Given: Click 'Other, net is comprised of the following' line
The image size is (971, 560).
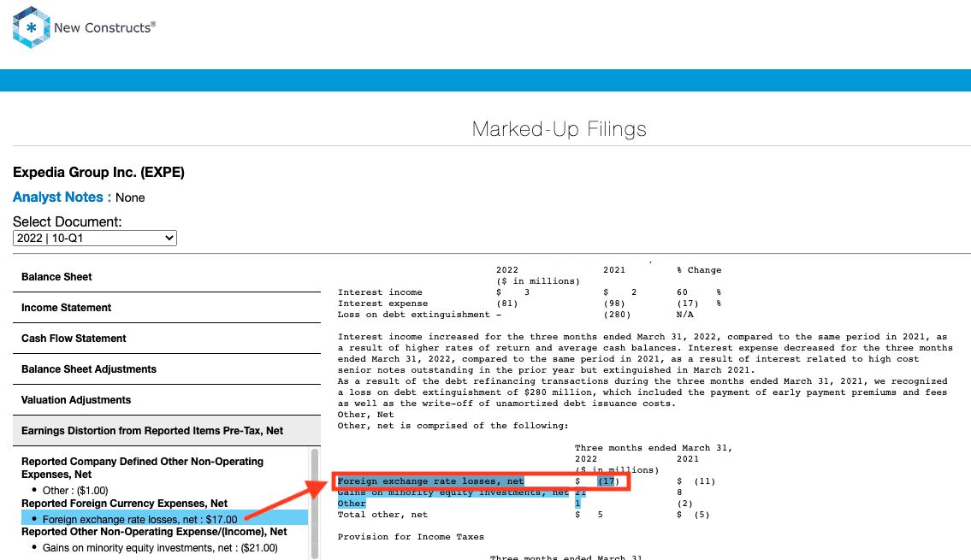Looking at the screenshot, I should pyautogui.click(x=453, y=426).
